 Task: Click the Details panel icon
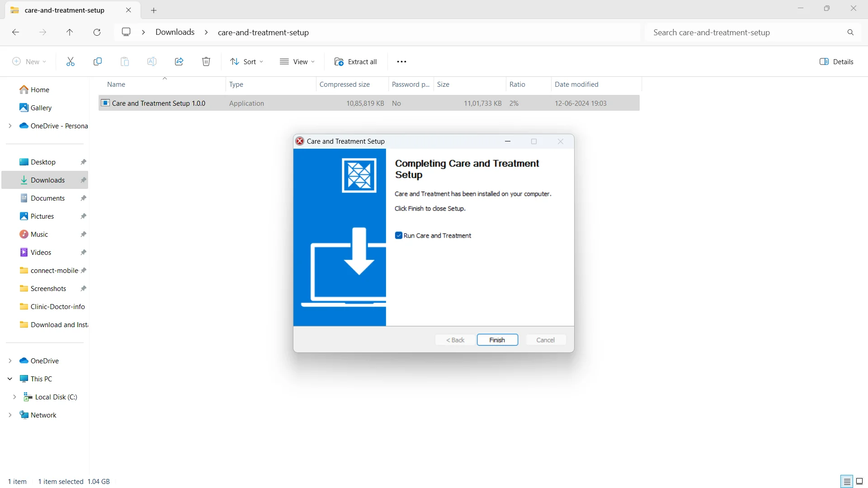(x=825, y=61)
